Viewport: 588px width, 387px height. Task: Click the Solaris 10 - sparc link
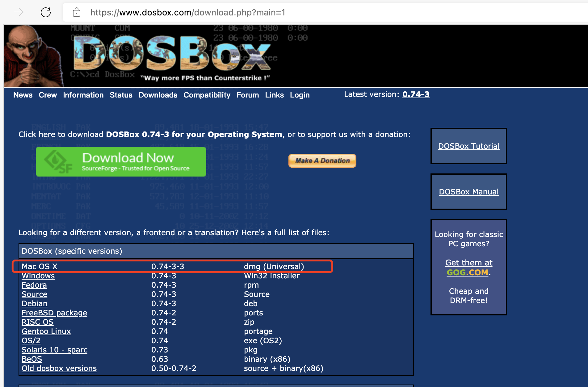pyautogui.click(x=54, y=350)
